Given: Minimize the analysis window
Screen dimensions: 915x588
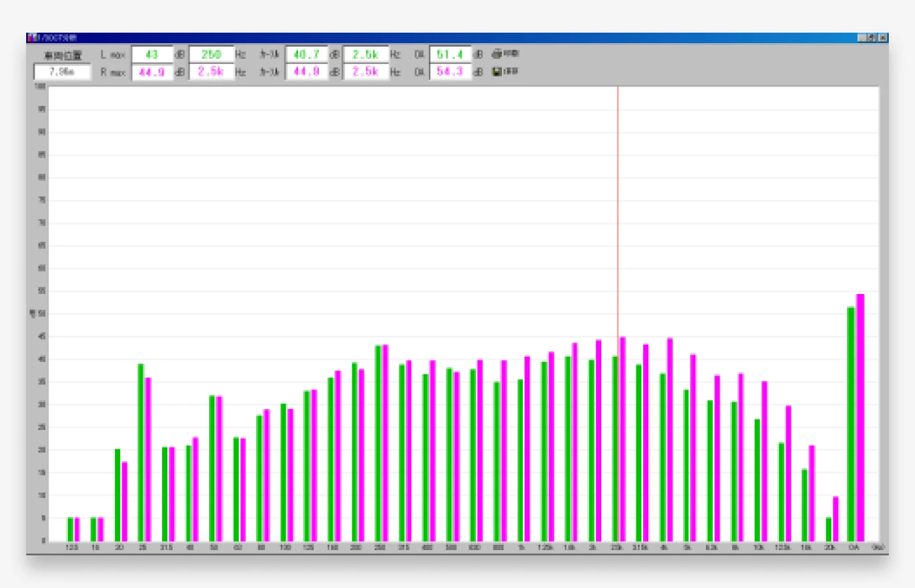Looking at the screenshot, I should [862, 38].
